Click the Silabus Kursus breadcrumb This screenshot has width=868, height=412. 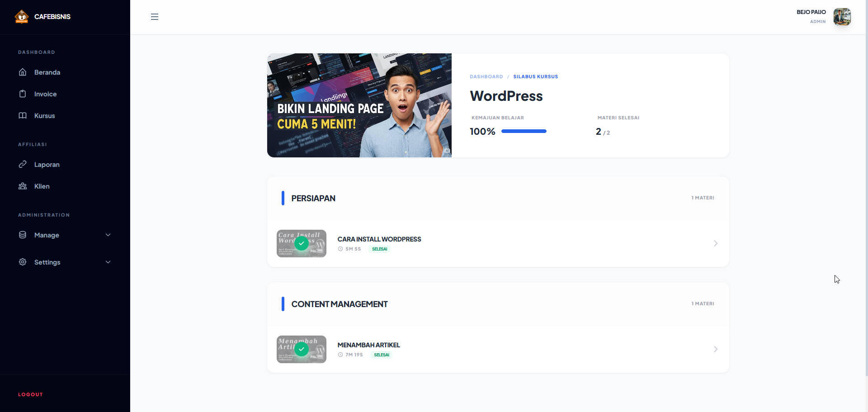[x=535, y=77]
